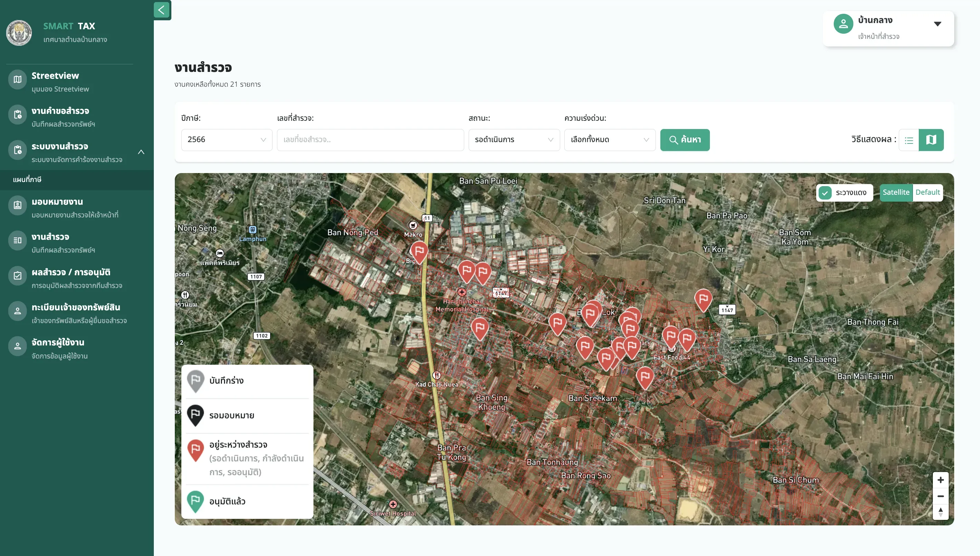Reset map compass bearing
The width and height of the screenshot is (980, 556).
point(941,512)
